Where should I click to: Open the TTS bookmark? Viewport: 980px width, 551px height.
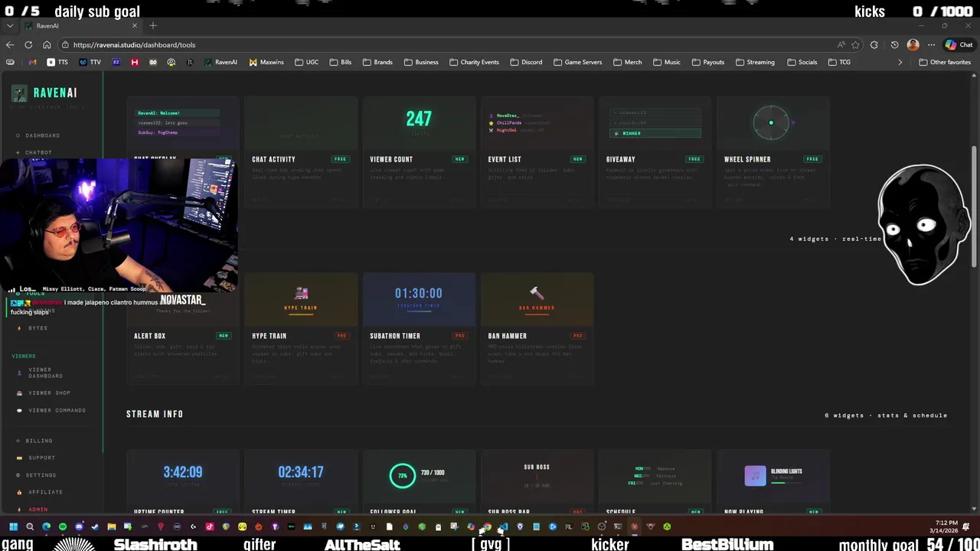(x=57, y=62)
